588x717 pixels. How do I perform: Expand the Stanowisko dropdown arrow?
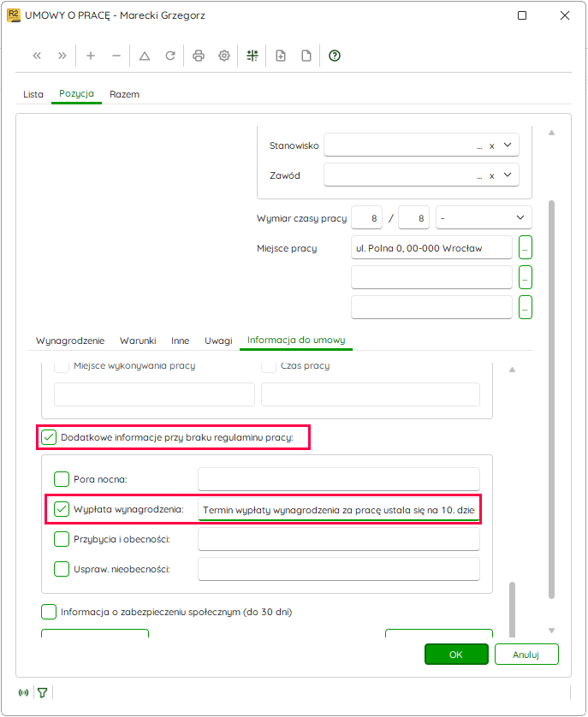(508, 145)
